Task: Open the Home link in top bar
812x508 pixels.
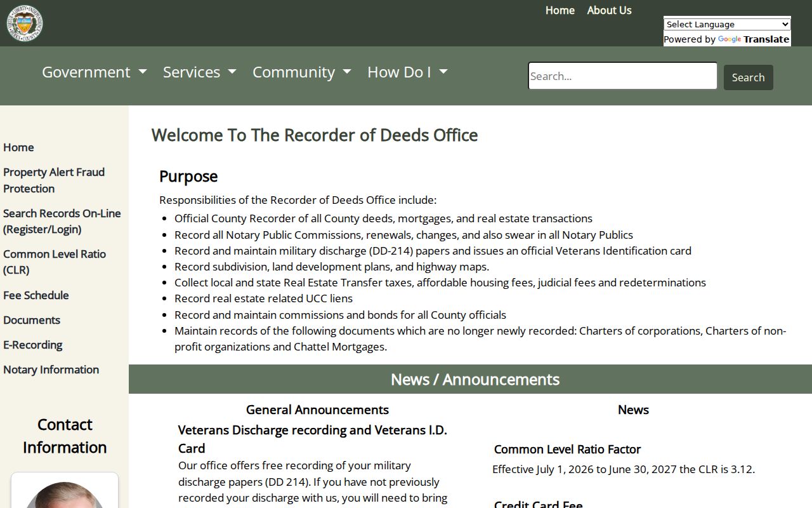Action: (x=560, y=10)
